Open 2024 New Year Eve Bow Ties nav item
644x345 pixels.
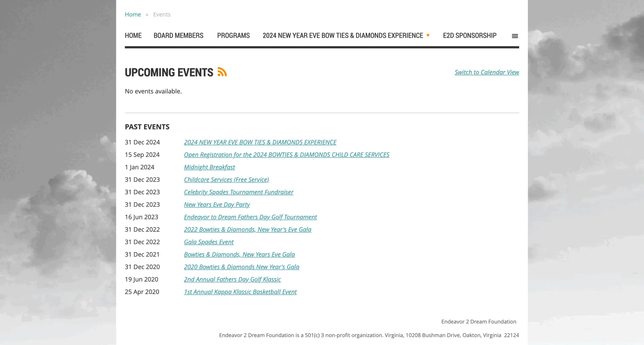(343, 36)
